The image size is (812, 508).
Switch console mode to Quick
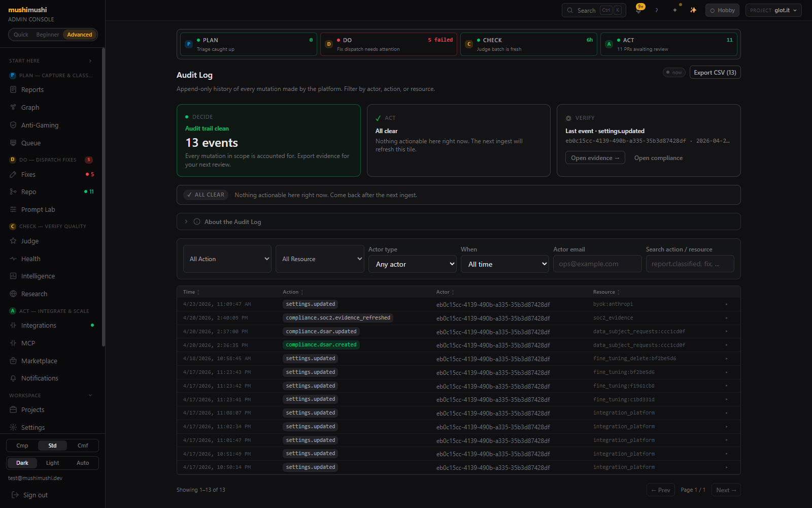pos(21,35)
